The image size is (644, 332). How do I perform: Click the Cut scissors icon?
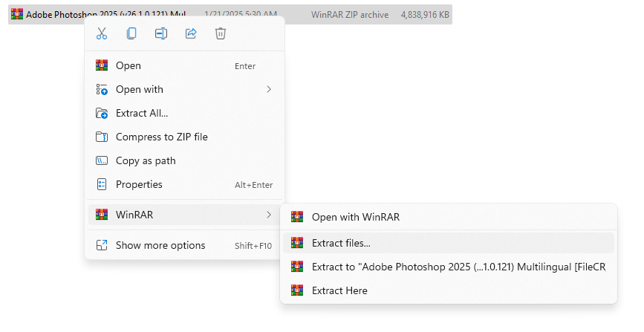[x=102, y=33]
